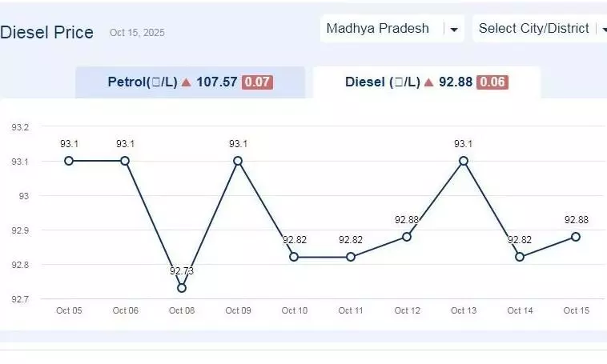Screen dimensions: 607x364
Task: Click the Oct 11 chart marker
Action: pos(351,257)
